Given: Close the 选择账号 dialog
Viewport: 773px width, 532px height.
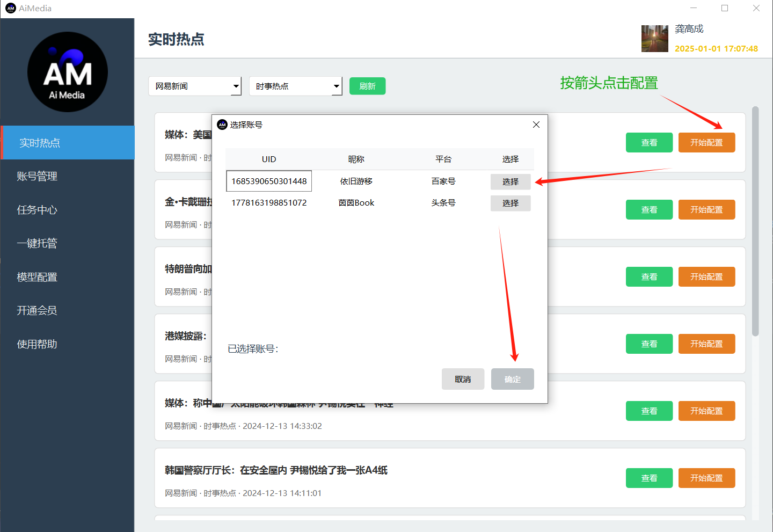Looking at the screenshot, I should tap(536, 125).
